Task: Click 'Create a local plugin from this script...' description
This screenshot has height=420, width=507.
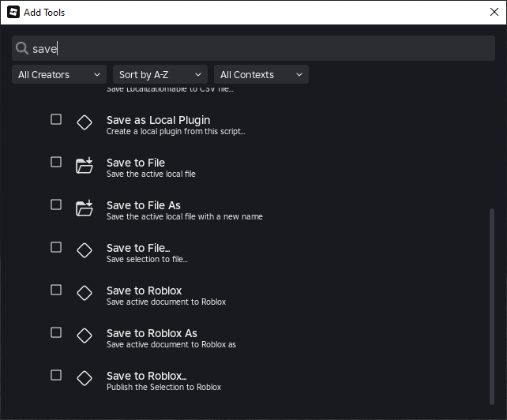Action: 176,131
